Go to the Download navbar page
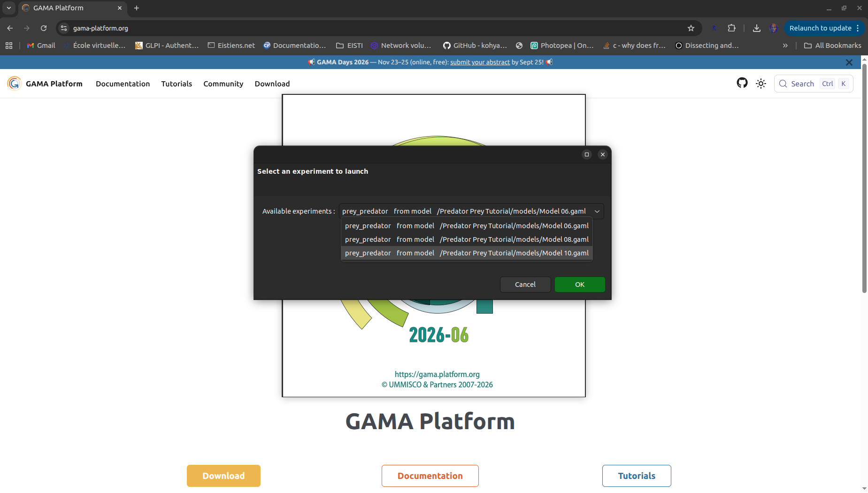The image size is (868, 493). click(272, 84)
